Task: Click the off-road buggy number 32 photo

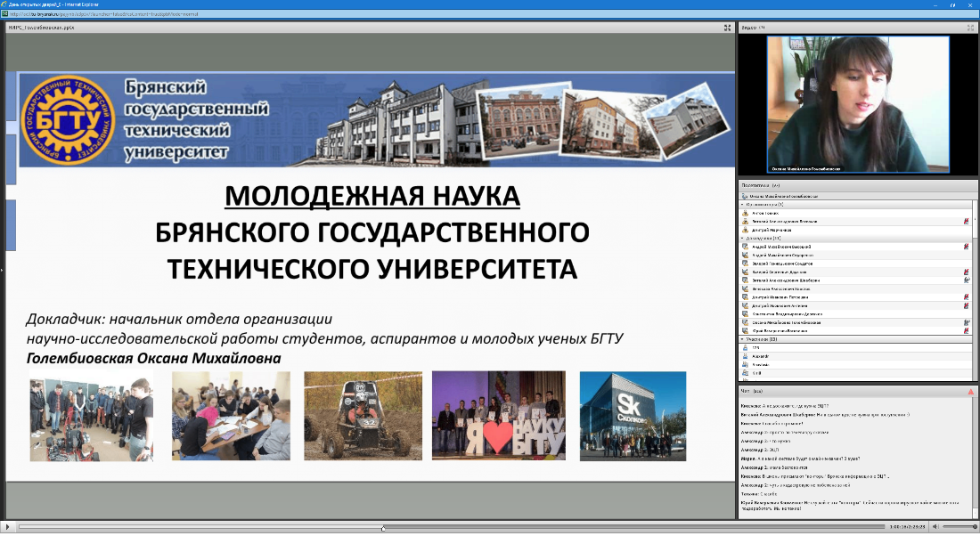Action: [x=363, y=416]
